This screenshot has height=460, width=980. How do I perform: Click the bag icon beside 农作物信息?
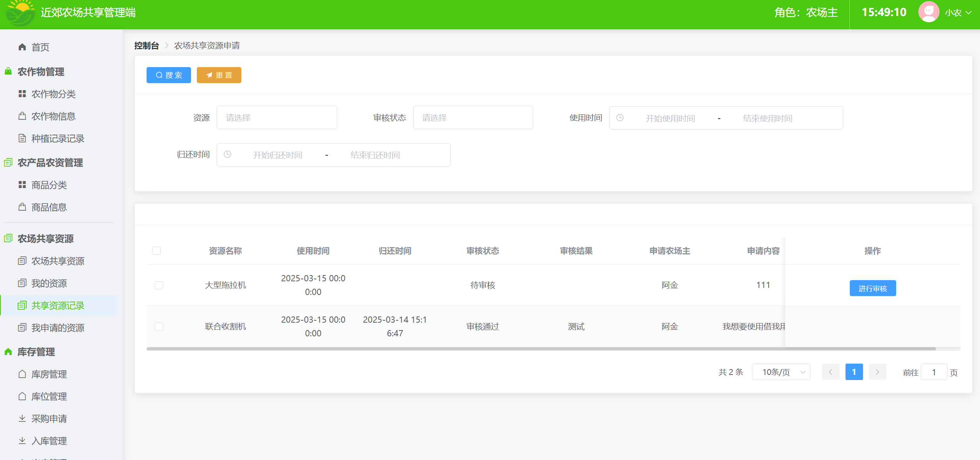22,116
